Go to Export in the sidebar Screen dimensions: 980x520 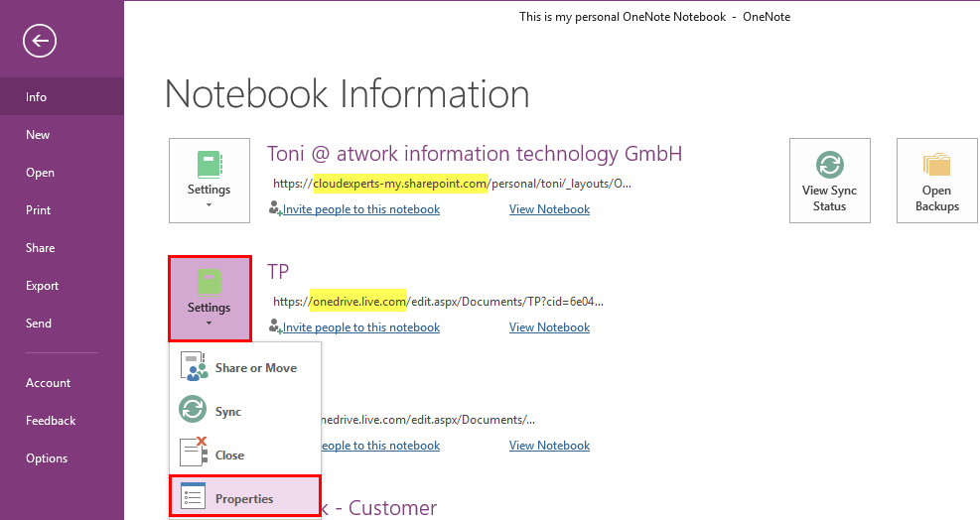[x=43, y=286]
